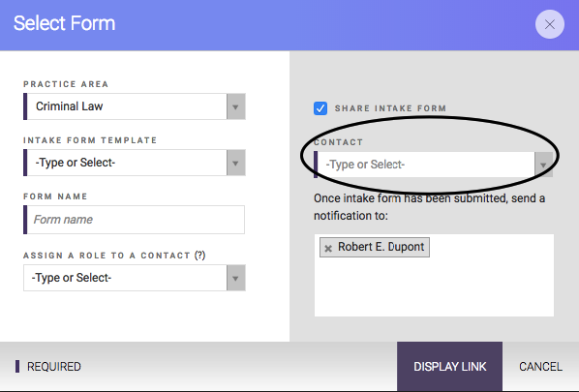
Task: Expand the Contact dropdown arrow
Action: click(543, 165)
